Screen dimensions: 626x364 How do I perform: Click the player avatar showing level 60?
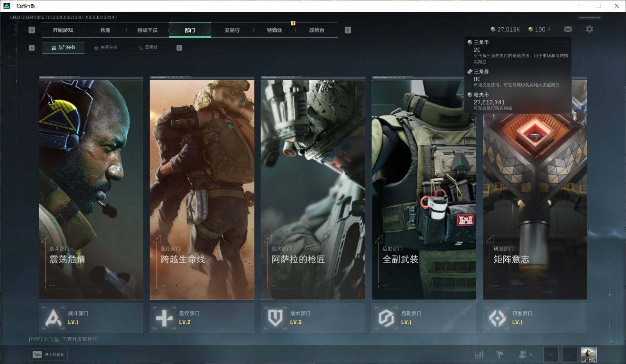point(588,355)
